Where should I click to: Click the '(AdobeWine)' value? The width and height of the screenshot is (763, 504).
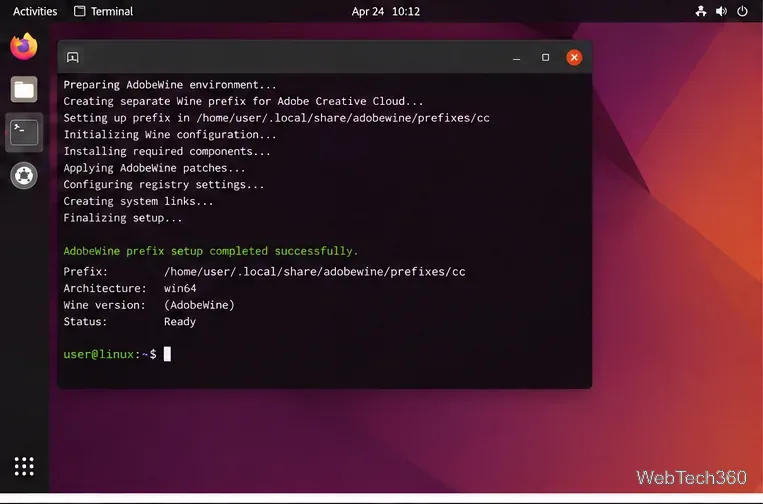pos(199,305)
